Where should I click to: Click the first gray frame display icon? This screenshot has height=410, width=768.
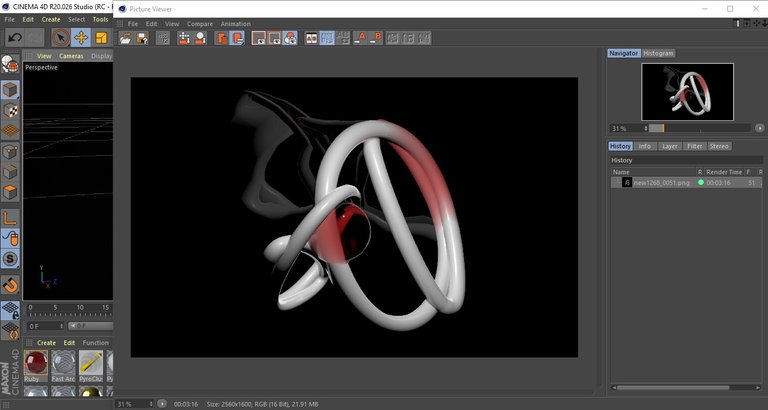point(259,38)
